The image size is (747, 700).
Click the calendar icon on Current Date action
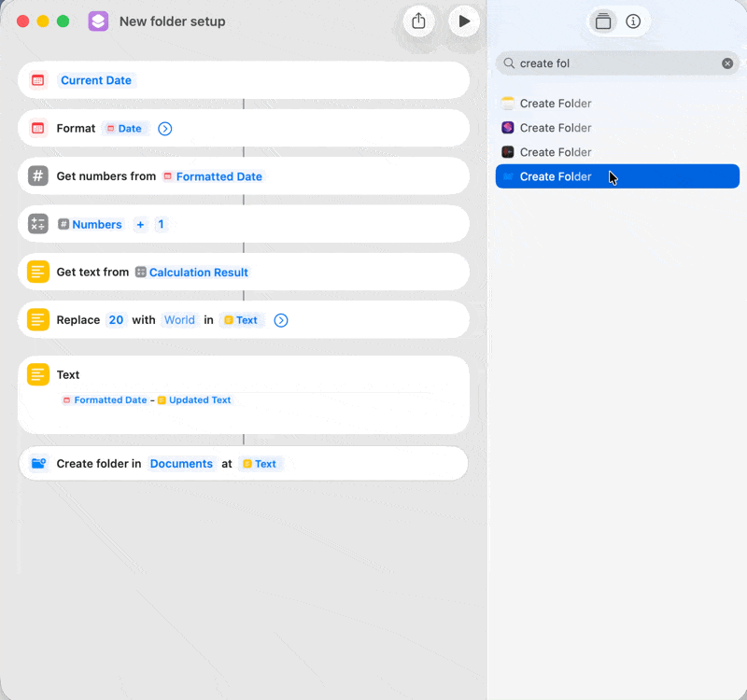coord(36,80)
